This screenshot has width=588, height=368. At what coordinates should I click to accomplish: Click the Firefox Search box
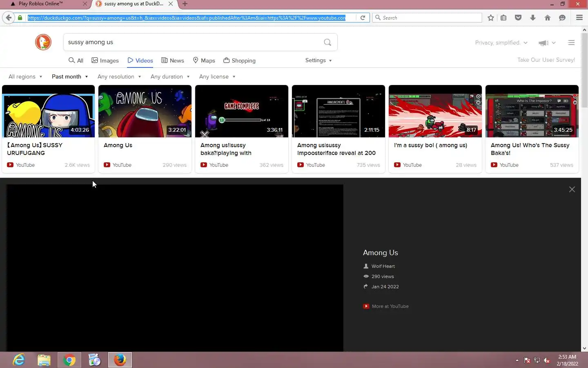pyautogui.click(x=428, y=18)
